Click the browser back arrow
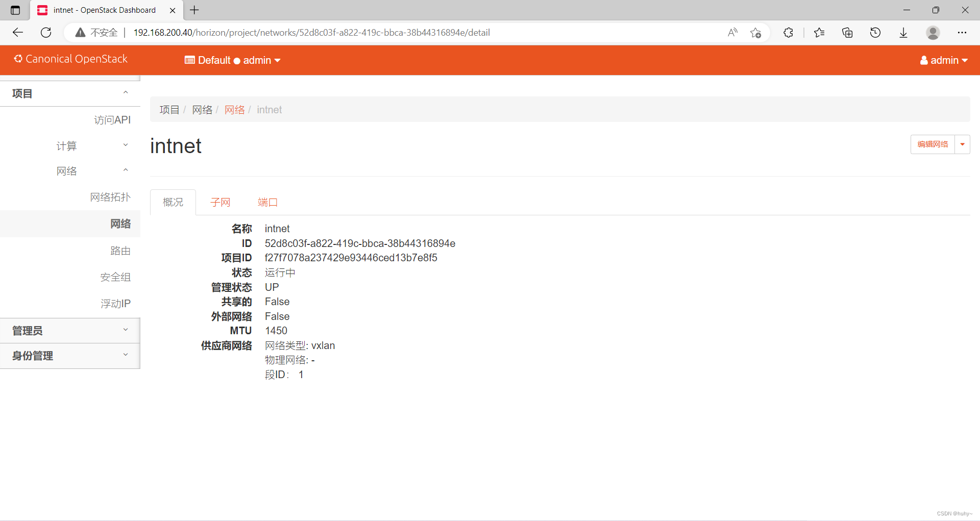Image resolution: width=980 pixels, height=521 pixels. tap(18, 33)
